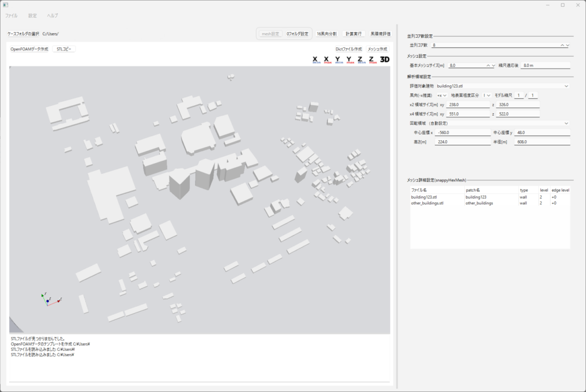This screenshot has width=586, height=392.
Task: Decrease 基本メッシュサイズ with the down arrow
Action: [493, 65]
